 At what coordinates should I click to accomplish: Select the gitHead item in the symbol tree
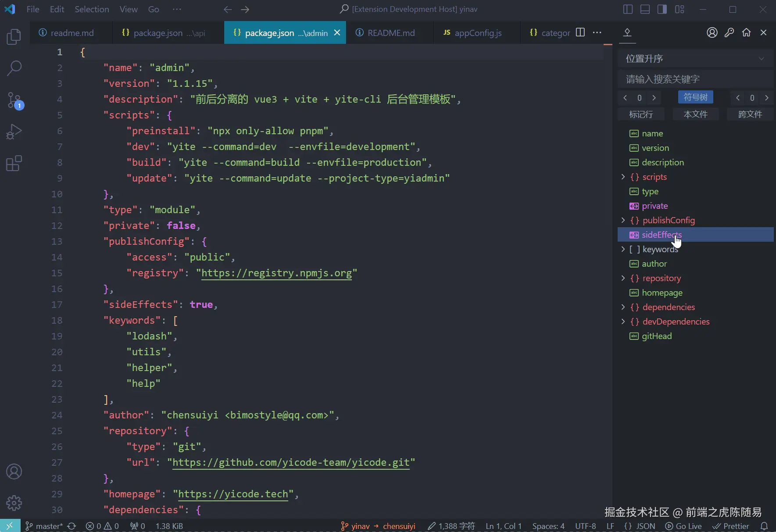(695, 336)
